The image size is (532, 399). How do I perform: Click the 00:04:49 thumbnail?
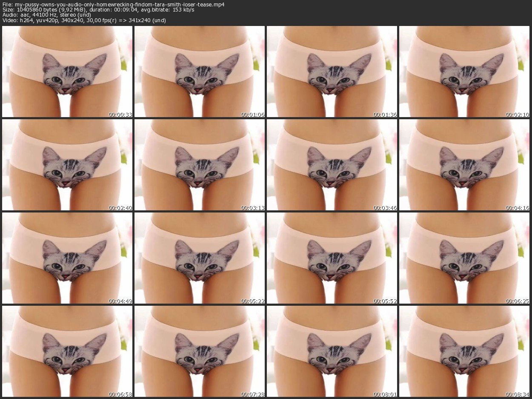coord(67,258)
